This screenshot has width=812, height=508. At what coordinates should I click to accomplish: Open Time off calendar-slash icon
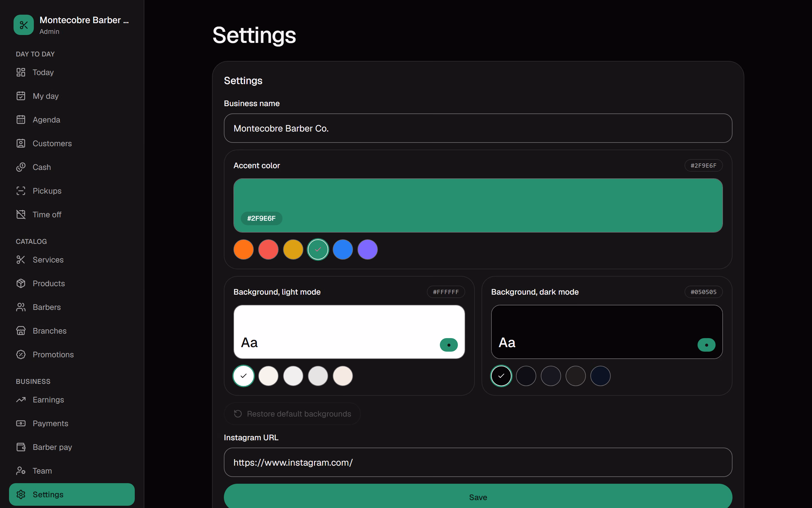tap(21, 214)
